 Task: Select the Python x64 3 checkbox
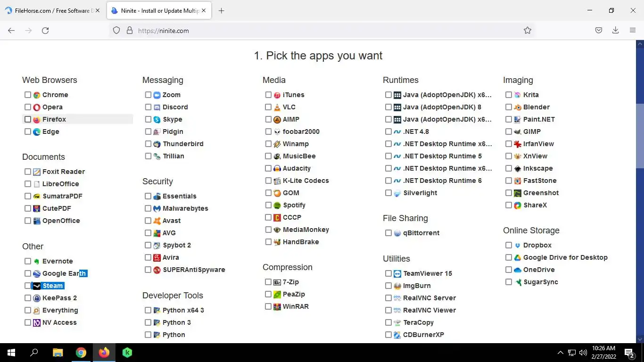coord(148,310)
